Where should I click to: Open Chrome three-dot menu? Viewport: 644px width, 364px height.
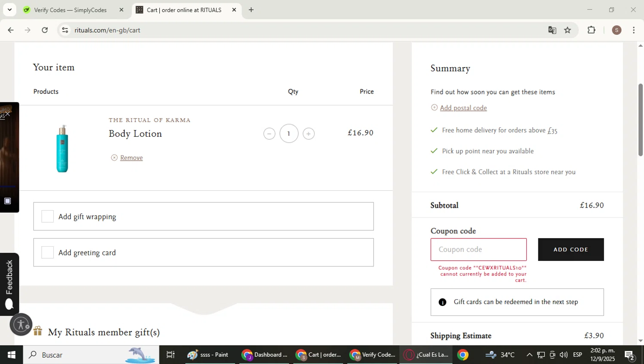pyautogui.click(x=634, y=30)
